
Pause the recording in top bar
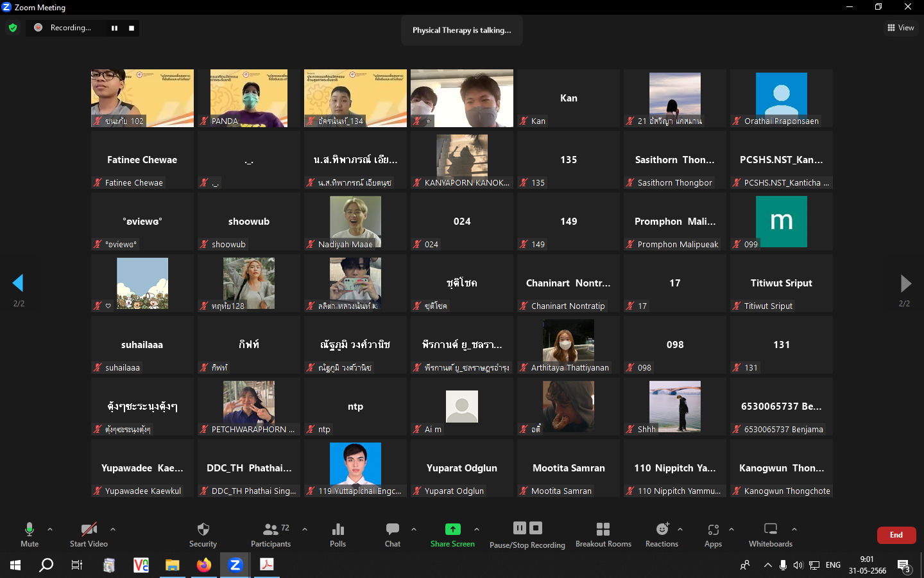pos(114,28)
